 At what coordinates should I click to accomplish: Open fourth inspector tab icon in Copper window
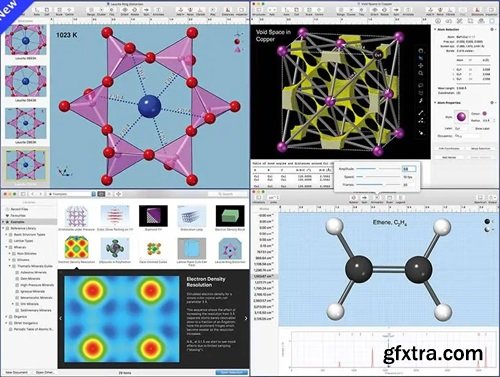(470, 21)
